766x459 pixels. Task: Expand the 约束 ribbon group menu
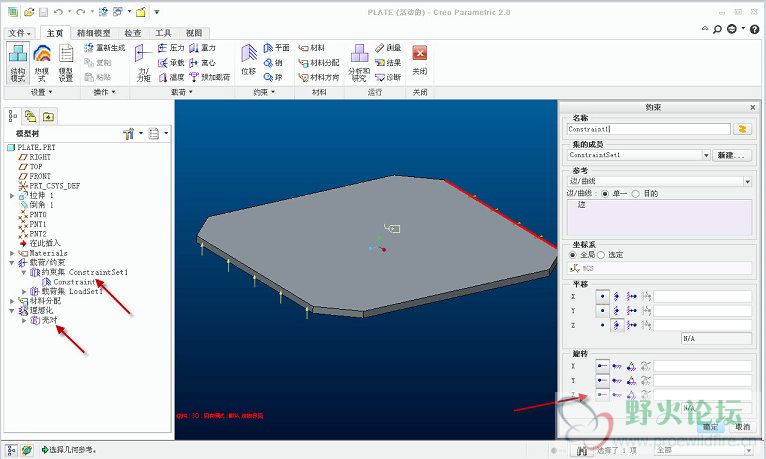click(x=264, y=92)
